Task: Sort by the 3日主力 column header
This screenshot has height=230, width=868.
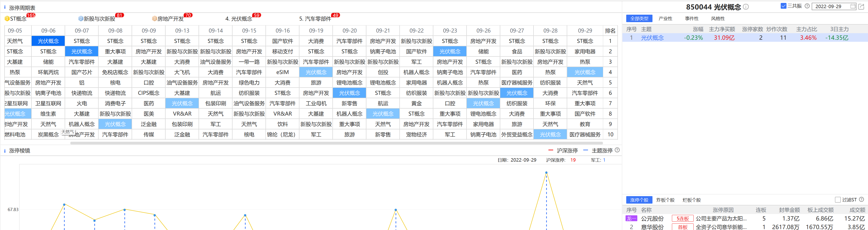Action: click(839, 29)
